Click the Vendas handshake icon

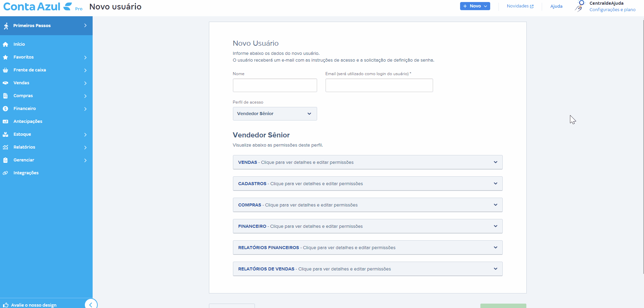coord(5,83)
